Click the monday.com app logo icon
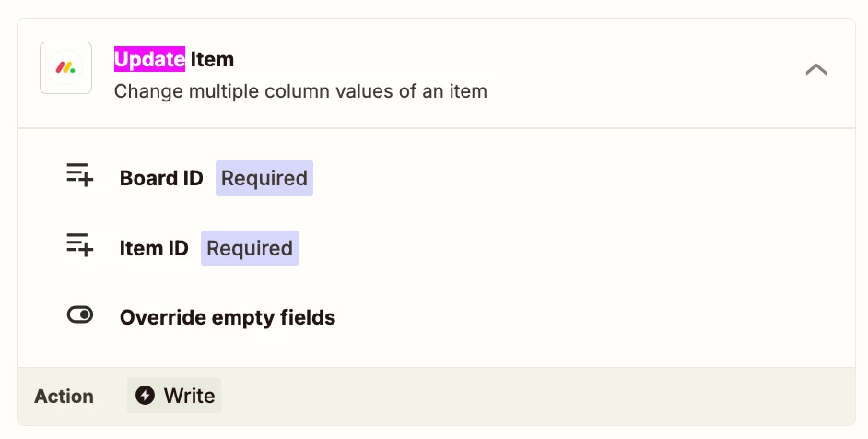The image size is (868, 439). [65, 68]
